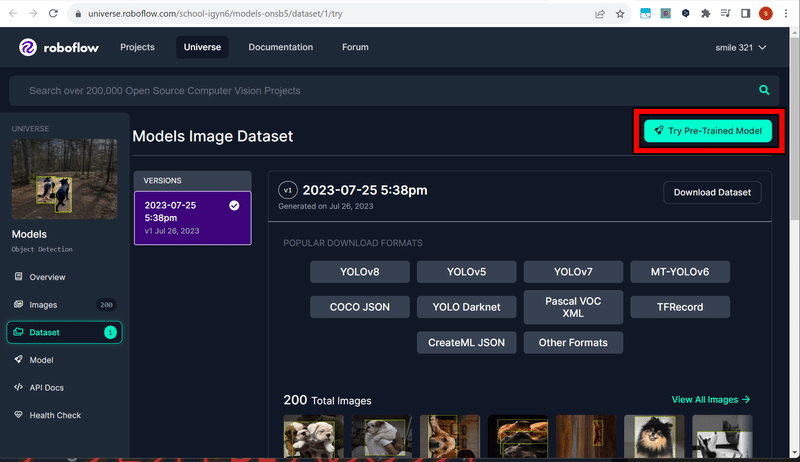Choose YOLO Darknet download format
800x462 pixels.
466,307
